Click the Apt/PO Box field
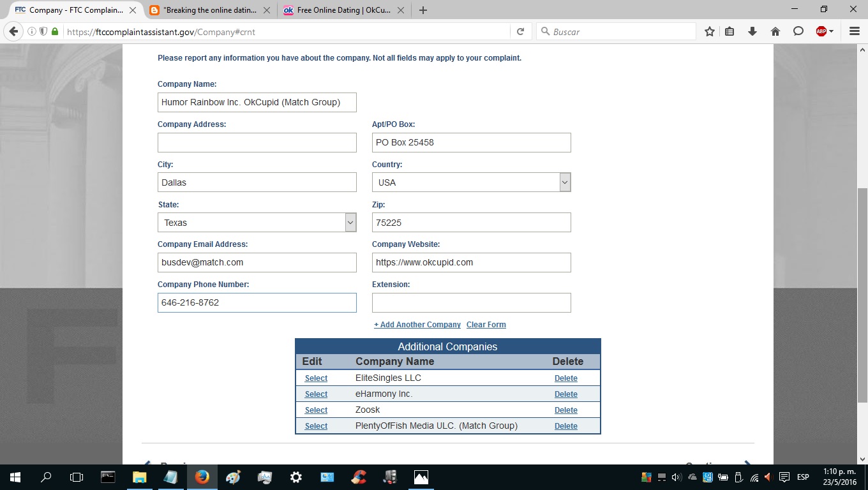Screen dimensions: 868x490 click(x=472, y=142)
